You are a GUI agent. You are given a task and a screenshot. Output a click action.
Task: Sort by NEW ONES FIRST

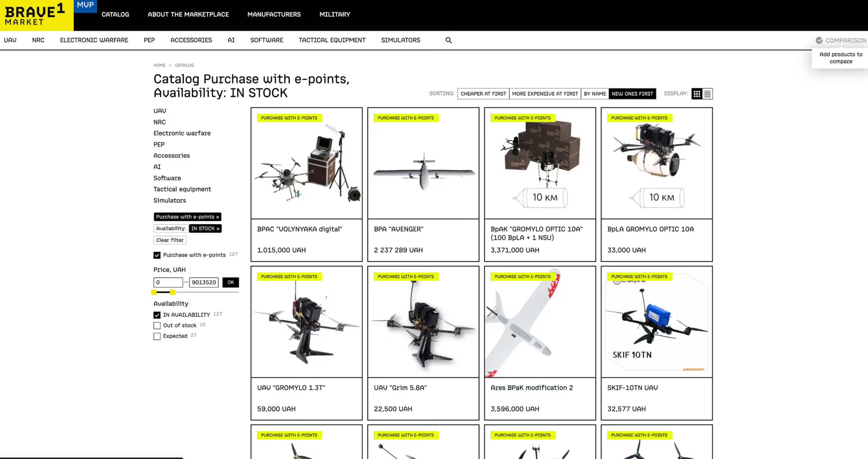point(632,94)
